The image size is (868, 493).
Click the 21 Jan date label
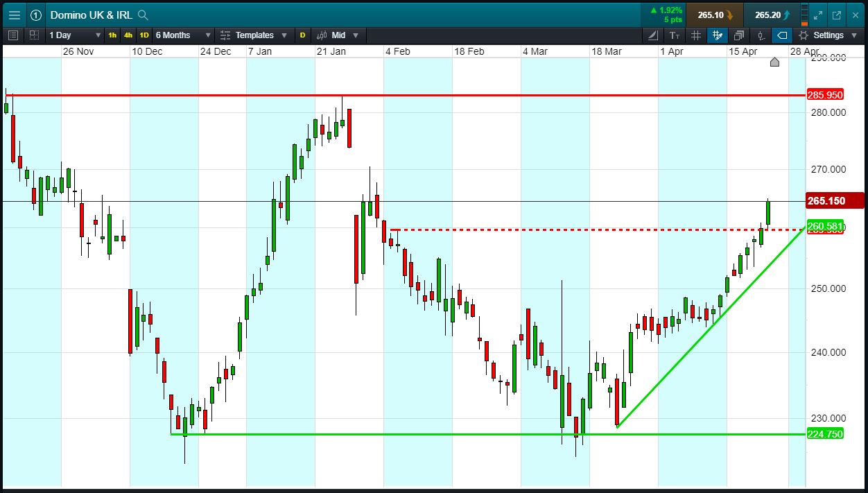pos(331,51)
